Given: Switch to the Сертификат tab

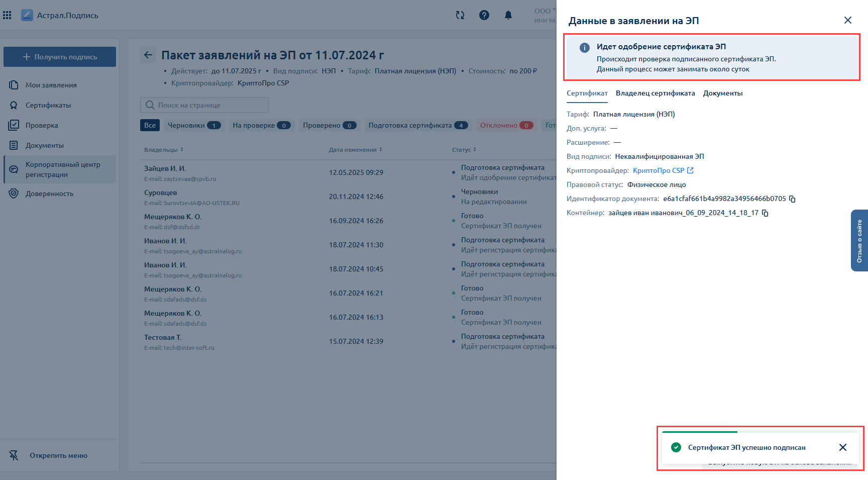Looking at the screenshot, I should [587, 93].
